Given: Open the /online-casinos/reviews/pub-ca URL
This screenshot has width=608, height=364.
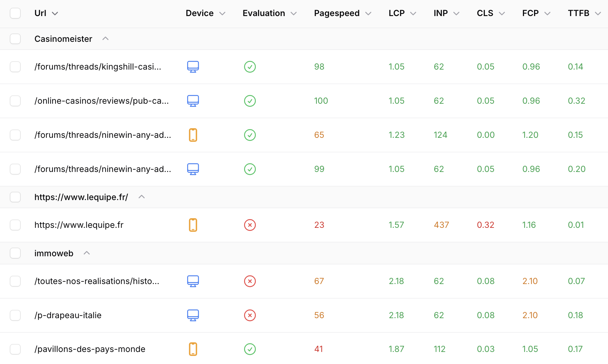Looking at the screenshot, I should coord(101,101).
